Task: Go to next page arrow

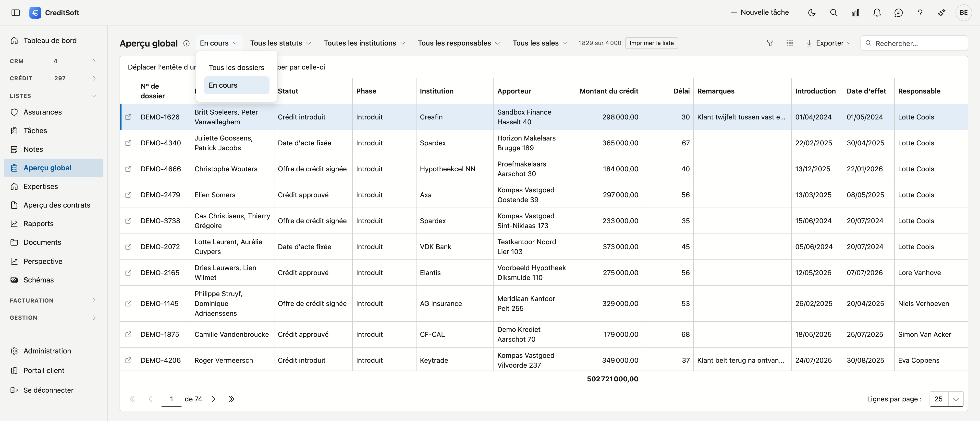Action: coord(213,399)
